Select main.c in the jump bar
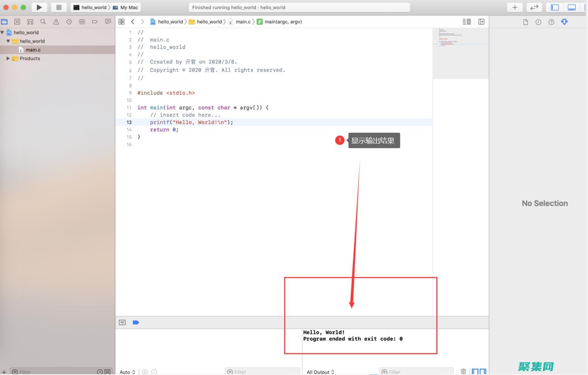This screenshot has height=375, width=588. pyautogui.click(x=243, y=22)
